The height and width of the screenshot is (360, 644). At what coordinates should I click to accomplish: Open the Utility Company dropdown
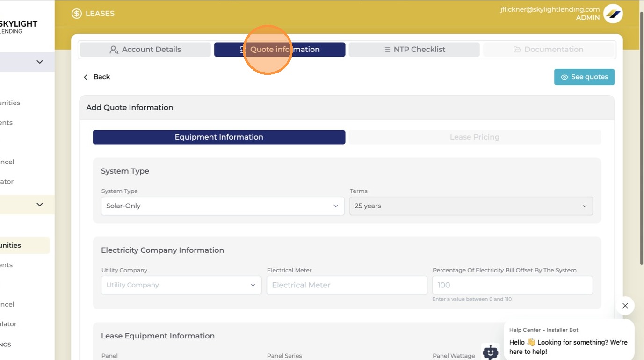181,285
